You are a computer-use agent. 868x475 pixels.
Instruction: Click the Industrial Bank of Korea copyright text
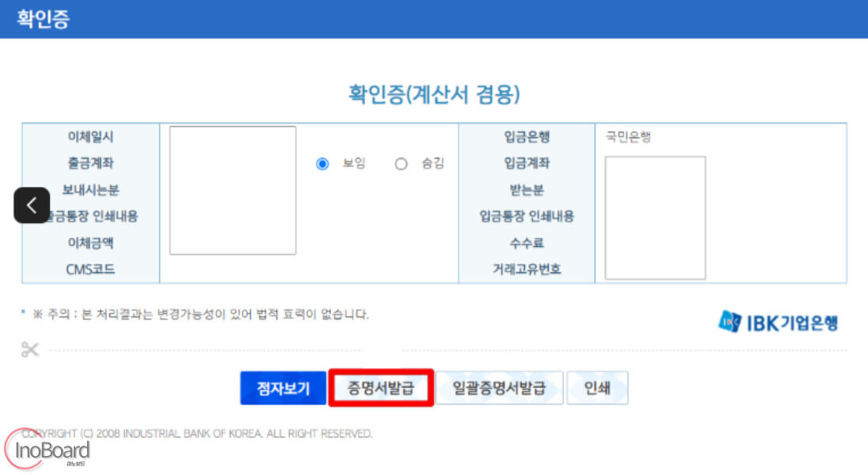click(x=196, y=434)
